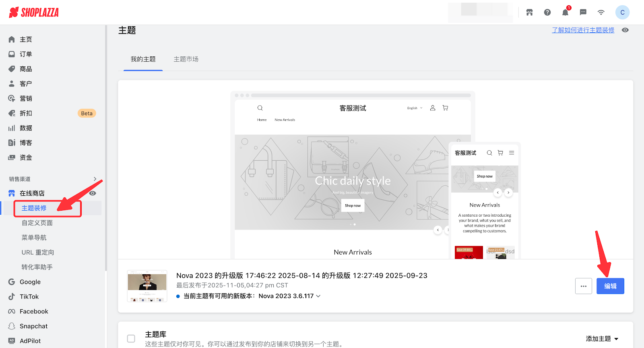Screen dimensions: 644x348
Task: Open the storefront icon in top bar
Action: click(529, 12)
